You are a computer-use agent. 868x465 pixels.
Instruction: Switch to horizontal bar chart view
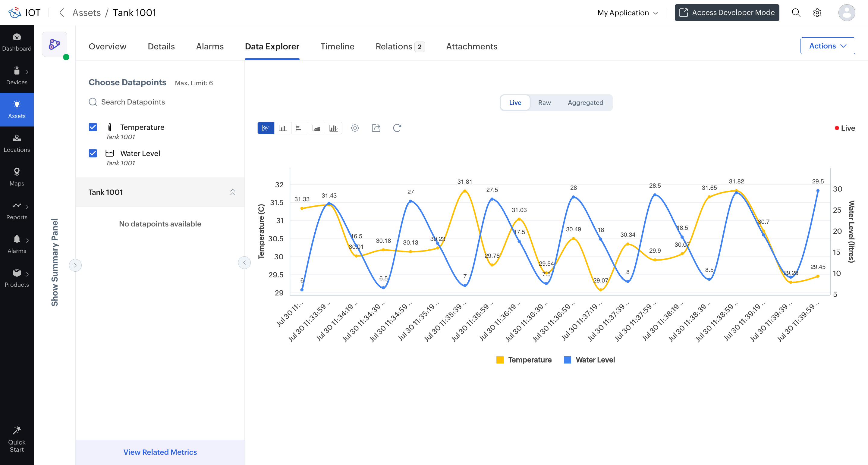pyautogui.click(x=300, y=128)
